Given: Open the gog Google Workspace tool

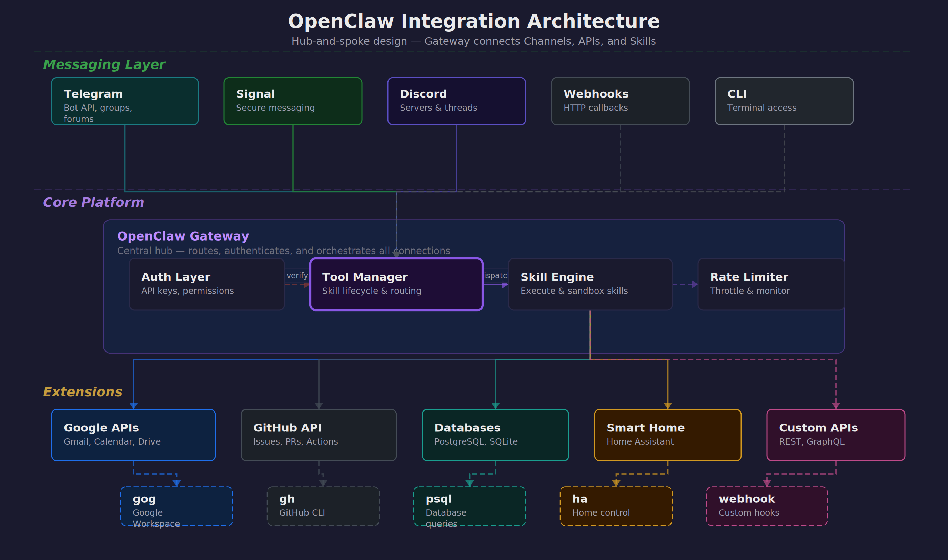Looking at the screenshot, I should (176, 506).
